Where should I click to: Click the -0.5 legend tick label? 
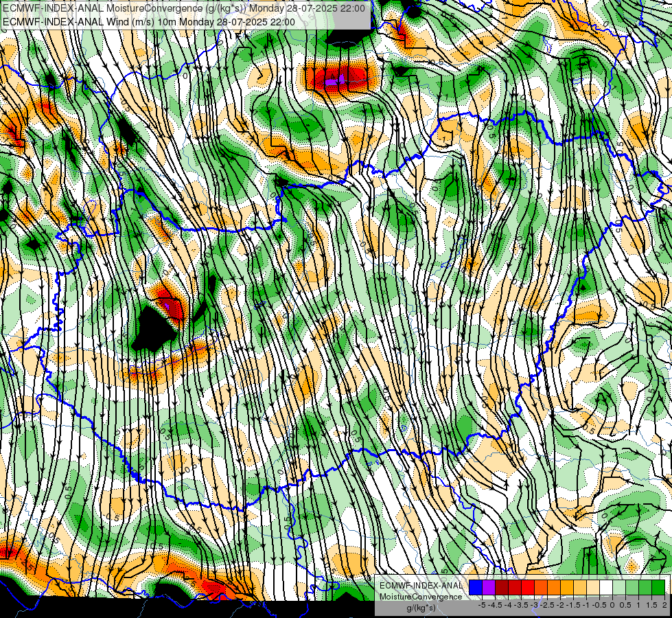coord(599,605)
